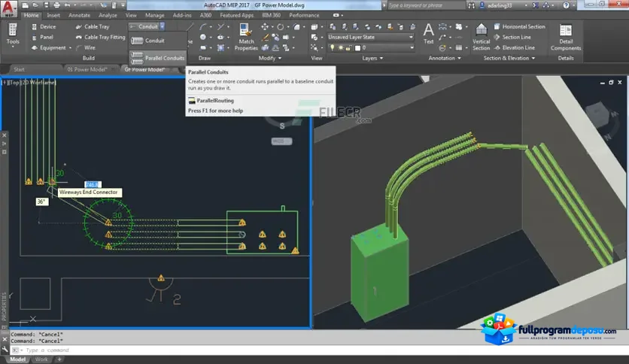629x364 pixels.
Task: Toggle the layer lock padlock icon
Action: coord(348,47)
